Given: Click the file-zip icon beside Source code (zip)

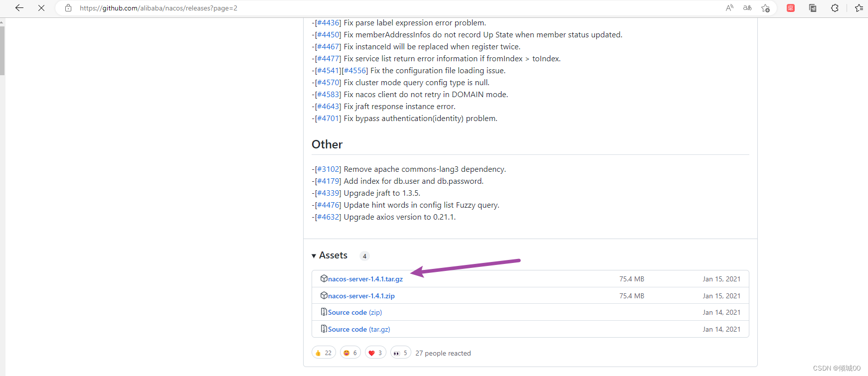Looking at the screenshot, I should point(324,312).
